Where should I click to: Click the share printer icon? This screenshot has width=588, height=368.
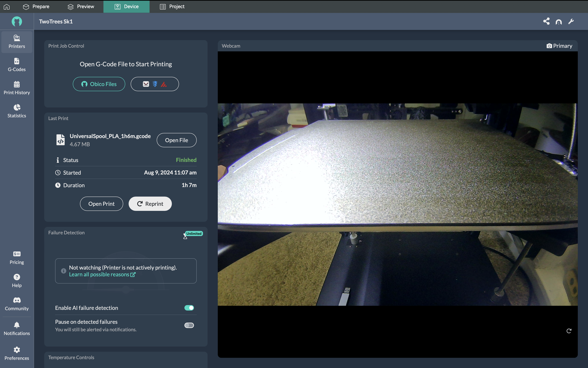pyautogui.click(x=546, y=21)
